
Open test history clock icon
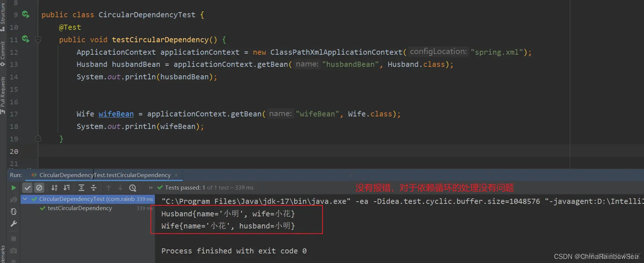(x=133, y=188)
